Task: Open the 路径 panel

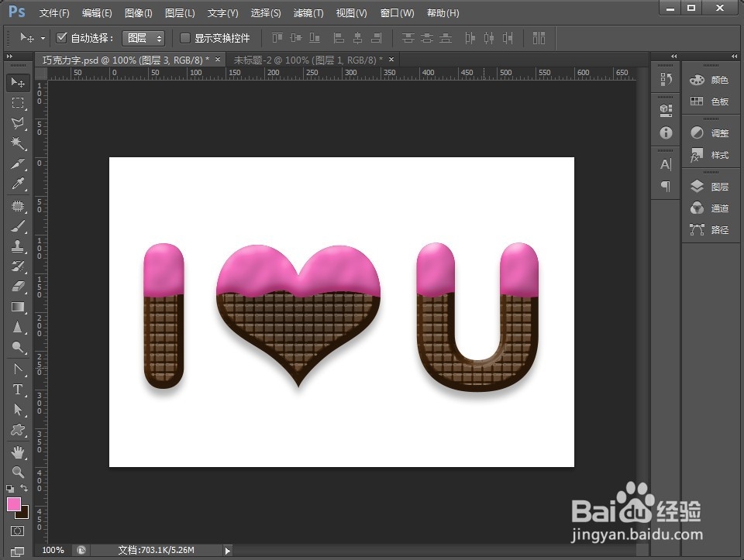Action: (x=711, y=230)
